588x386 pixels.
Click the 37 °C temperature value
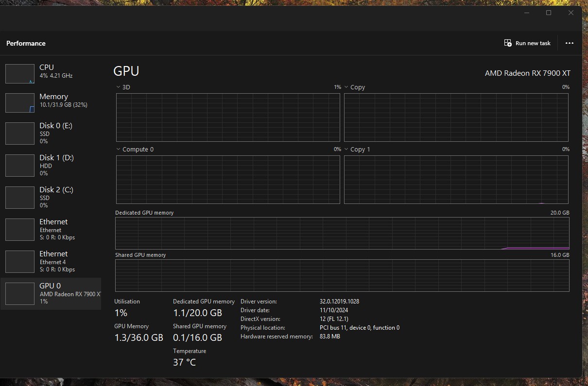(x=184, y=362)
